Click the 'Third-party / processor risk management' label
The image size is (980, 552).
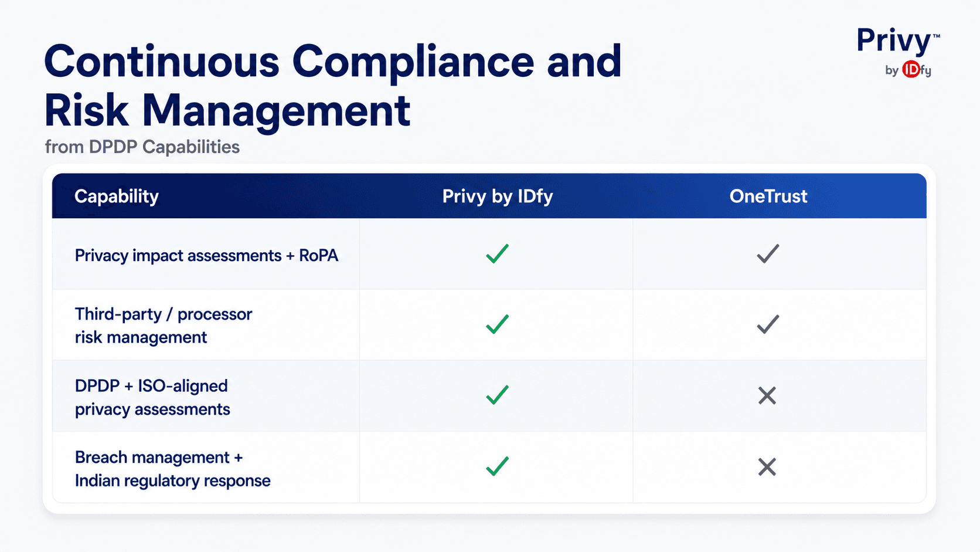(x=164, y=326)
